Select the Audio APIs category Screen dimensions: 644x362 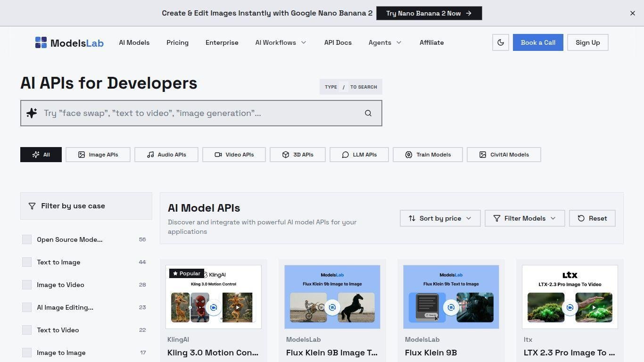pyautogui.click(x=166, y=155)
